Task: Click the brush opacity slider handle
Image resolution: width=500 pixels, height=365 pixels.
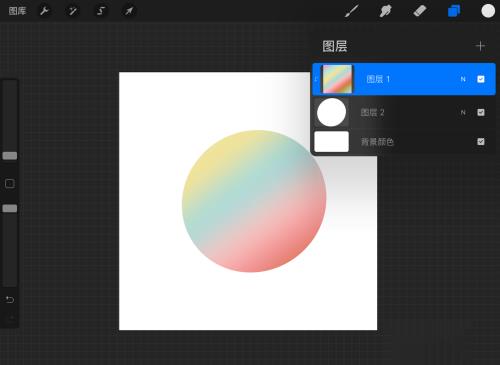Action: [10, 208]
